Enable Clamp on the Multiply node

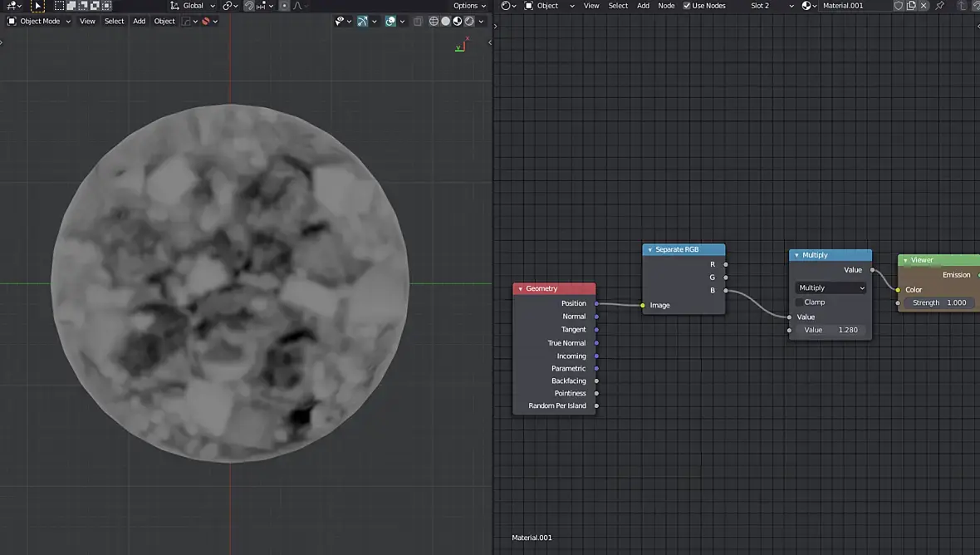(800, 302)
